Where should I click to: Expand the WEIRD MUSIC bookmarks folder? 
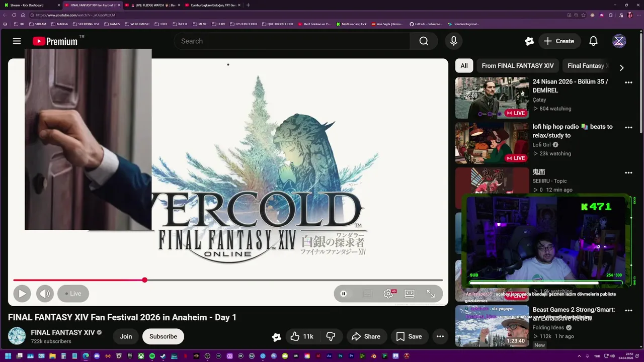[137, 24]
